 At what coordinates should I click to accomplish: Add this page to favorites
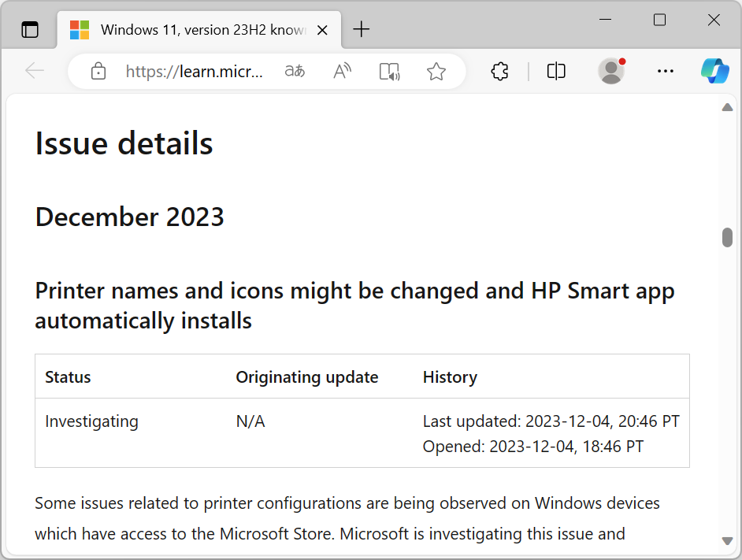click(x=436, y=72)
